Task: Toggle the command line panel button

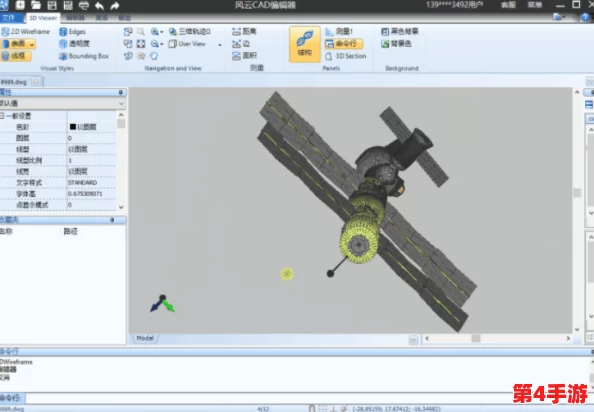Action: click(x=344, y=44)
